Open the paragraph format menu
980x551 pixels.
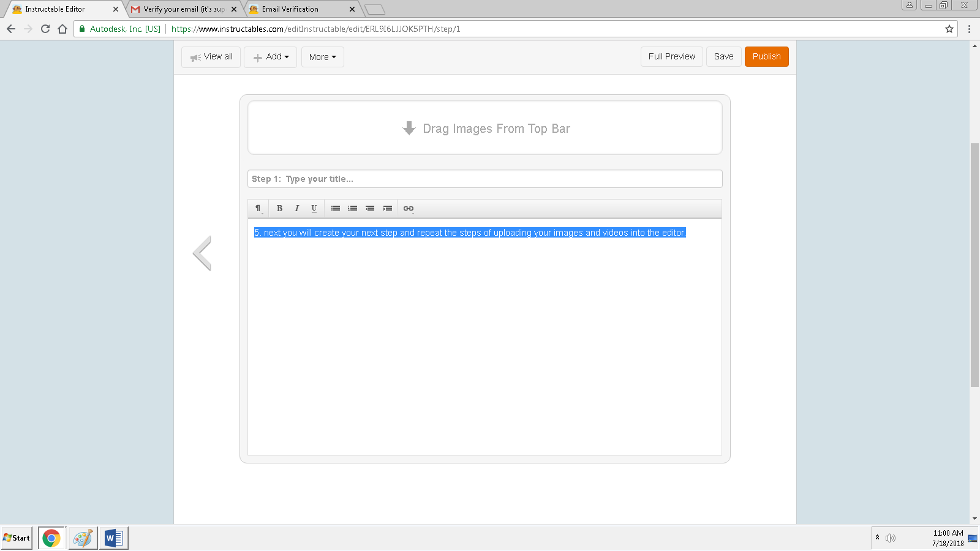pyautogui.click(x=258, y=209)
